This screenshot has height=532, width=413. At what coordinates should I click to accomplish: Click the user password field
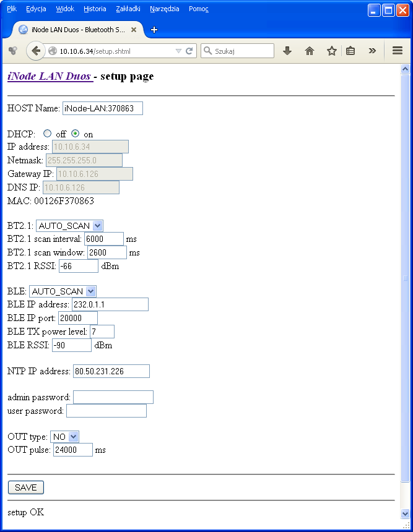[x=107, y=411]
